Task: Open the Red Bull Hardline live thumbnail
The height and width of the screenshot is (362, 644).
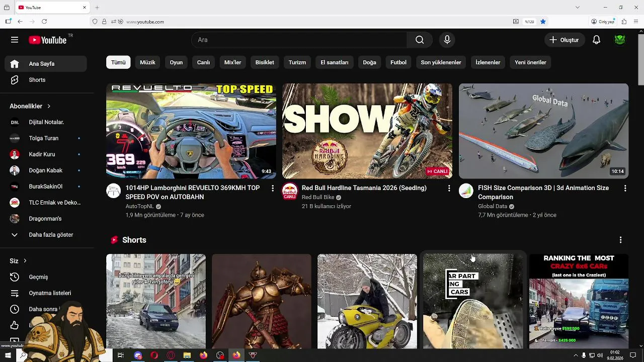Action: coord(367,131)
